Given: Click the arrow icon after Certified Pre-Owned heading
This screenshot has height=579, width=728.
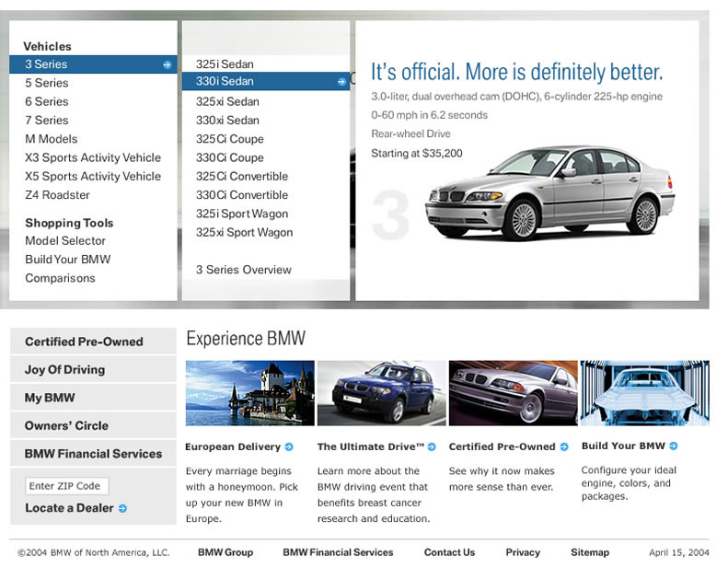Looking at the screenshot, I should pos(564,446).
